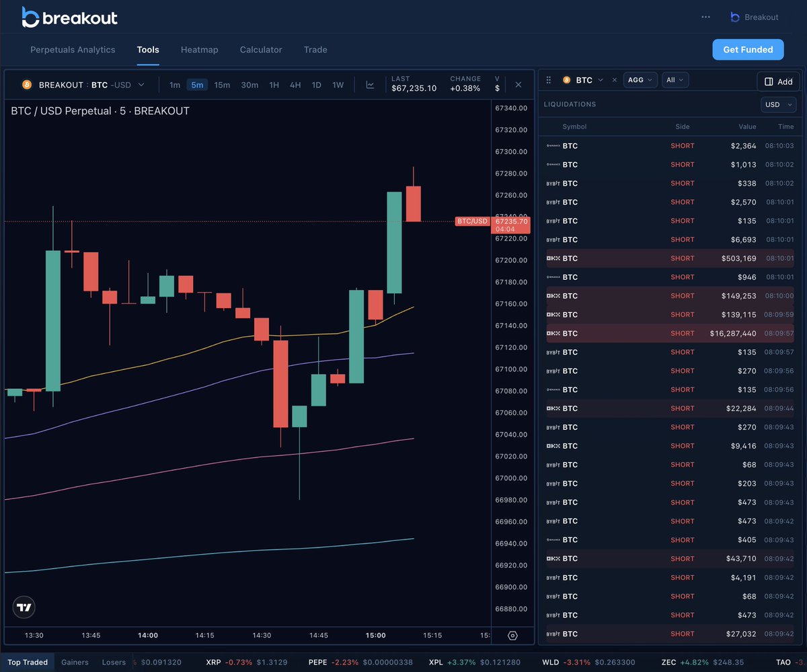Click the BTC / USD Perpetual chart title
Viewport: 807px width, 672px height.
(x=100, y=111)
